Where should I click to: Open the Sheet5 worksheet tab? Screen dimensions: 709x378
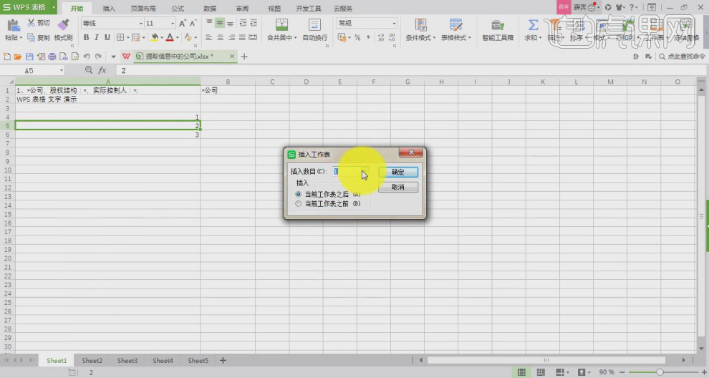198,360
